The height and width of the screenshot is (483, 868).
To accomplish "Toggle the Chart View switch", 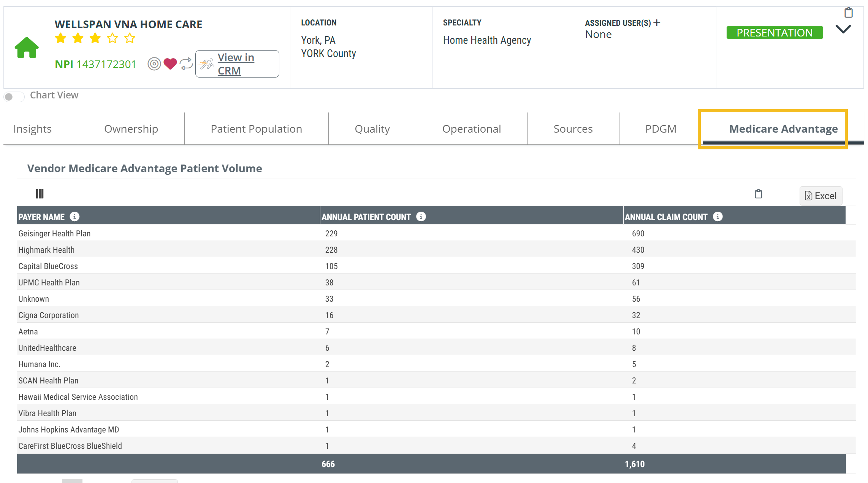I will [x=14, y=97].
